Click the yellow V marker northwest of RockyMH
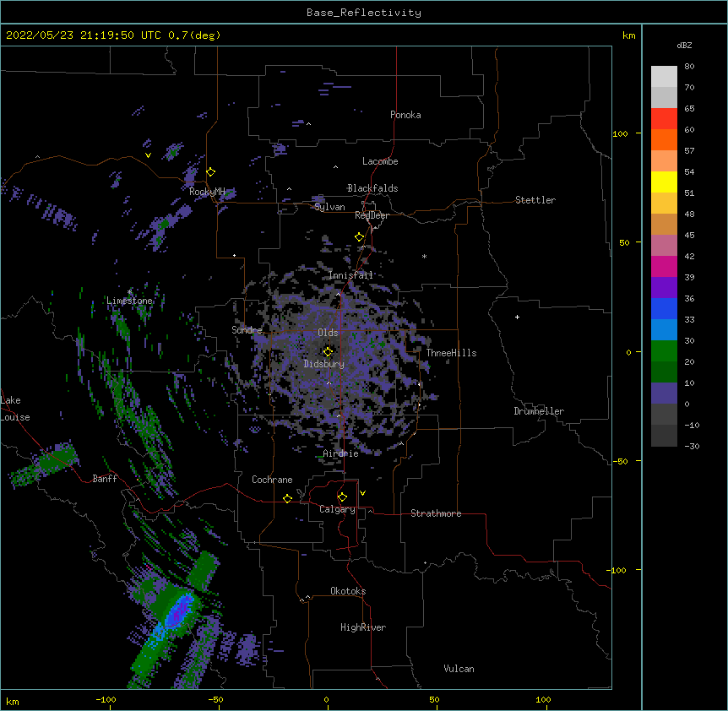 point(148,155)
